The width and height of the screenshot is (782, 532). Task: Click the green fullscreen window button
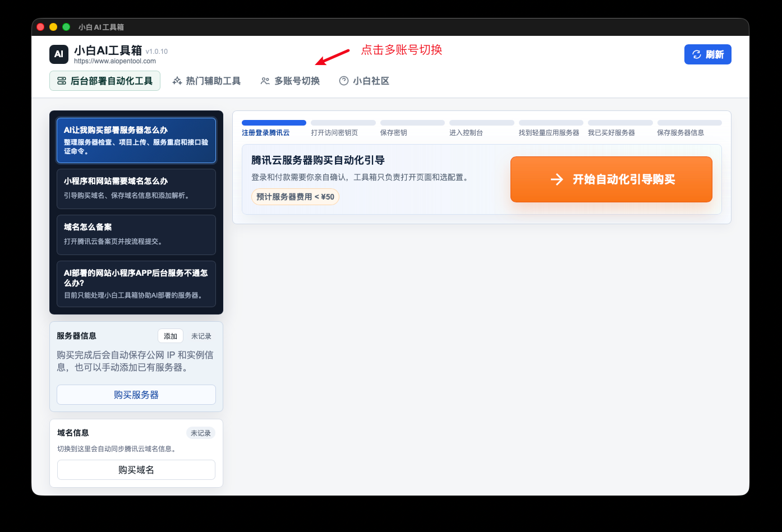pyautogui.click(x=66, y=27)
